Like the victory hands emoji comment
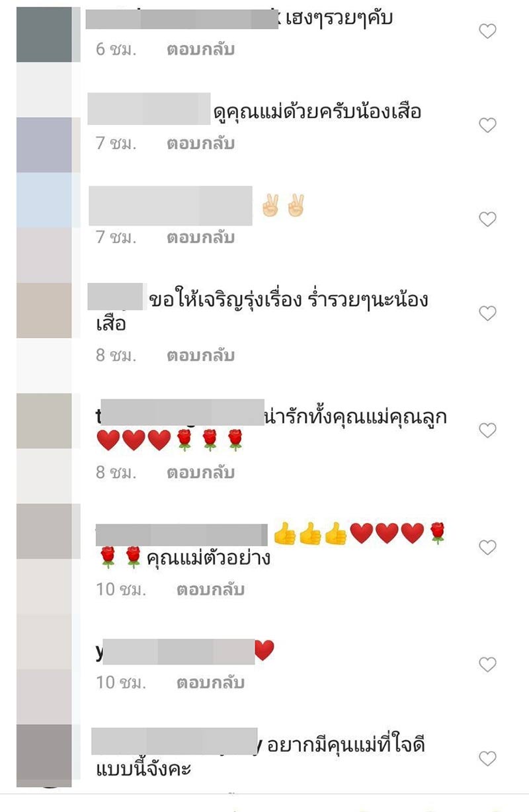The image size is (529, 812). point(487,219)
